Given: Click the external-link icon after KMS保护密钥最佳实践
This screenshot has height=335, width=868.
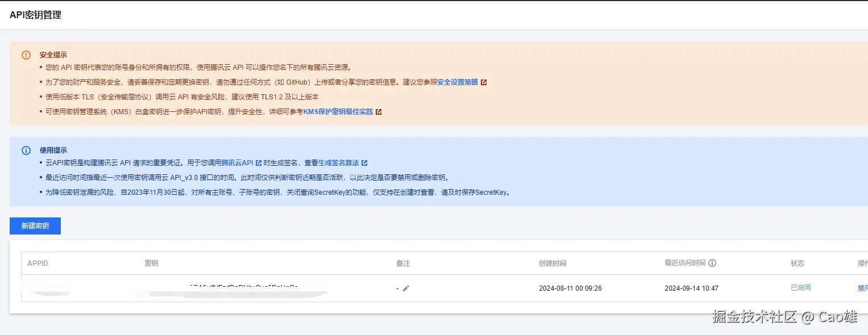Looking at the screenshot, I should click(x=379, y=112).
